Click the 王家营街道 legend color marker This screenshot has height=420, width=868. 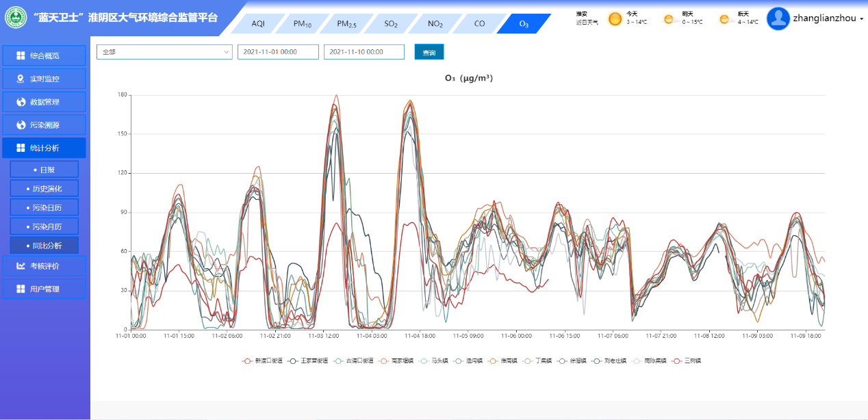point(293,360)
